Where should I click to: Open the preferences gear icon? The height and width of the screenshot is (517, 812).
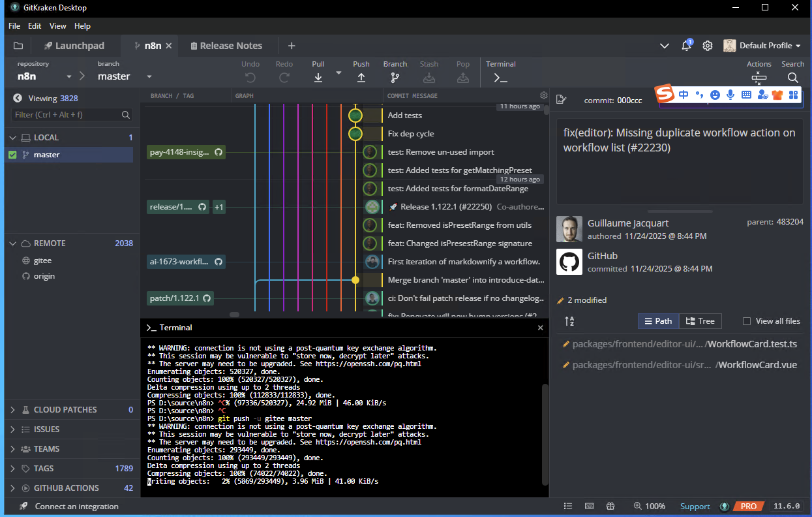point(708,46)
